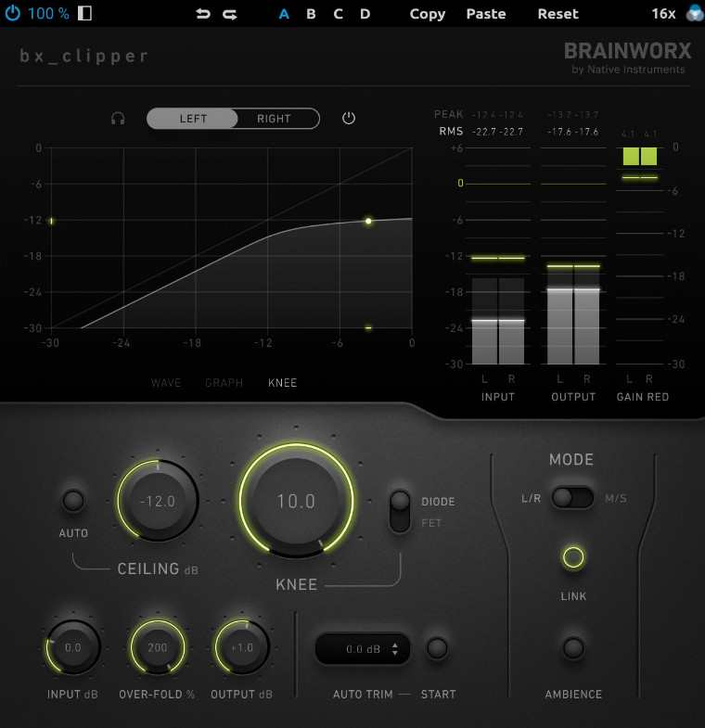
Task: Switch display to KNEE view
Action: tap(282, 383)
